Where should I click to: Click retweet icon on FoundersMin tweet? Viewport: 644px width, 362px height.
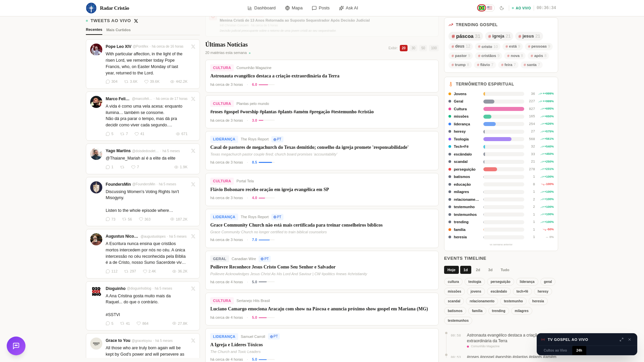124,219
